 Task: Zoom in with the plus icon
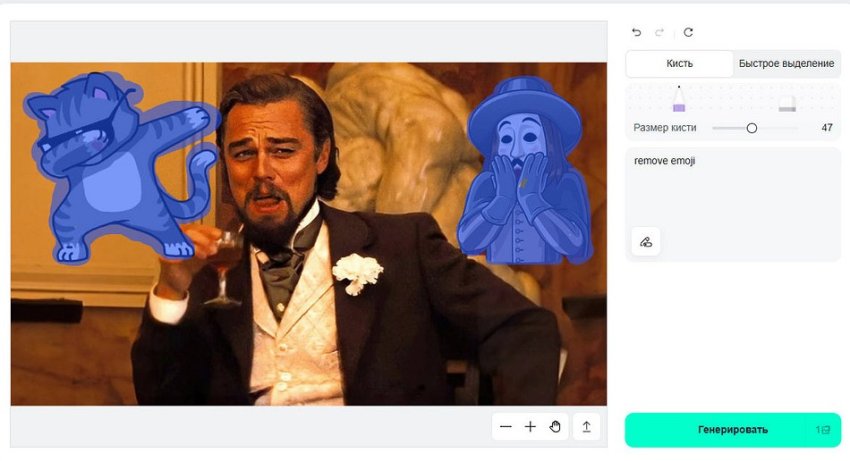tap(531, 427)
